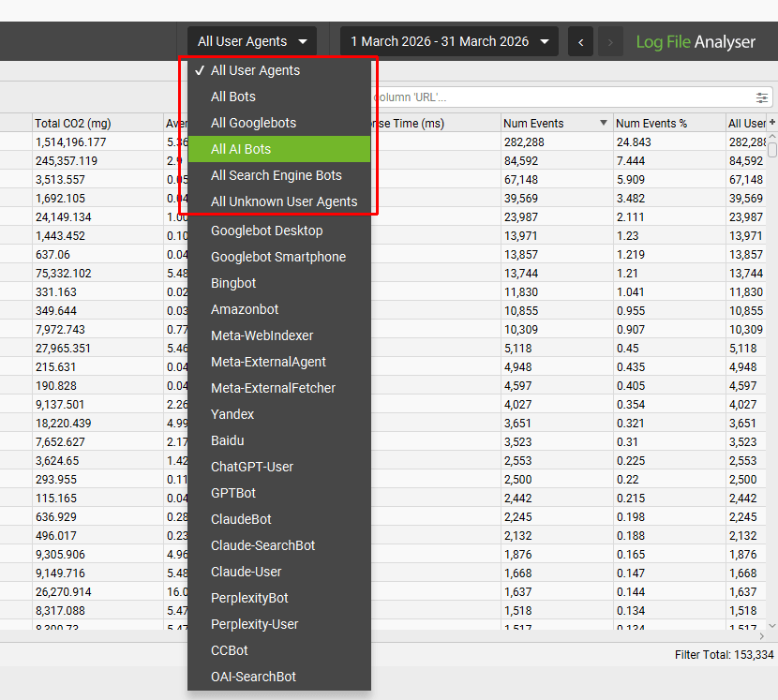Screen dimensions: 778x700
Task: Click the plus icon to add a table column
Action: (x=772, y=123)
